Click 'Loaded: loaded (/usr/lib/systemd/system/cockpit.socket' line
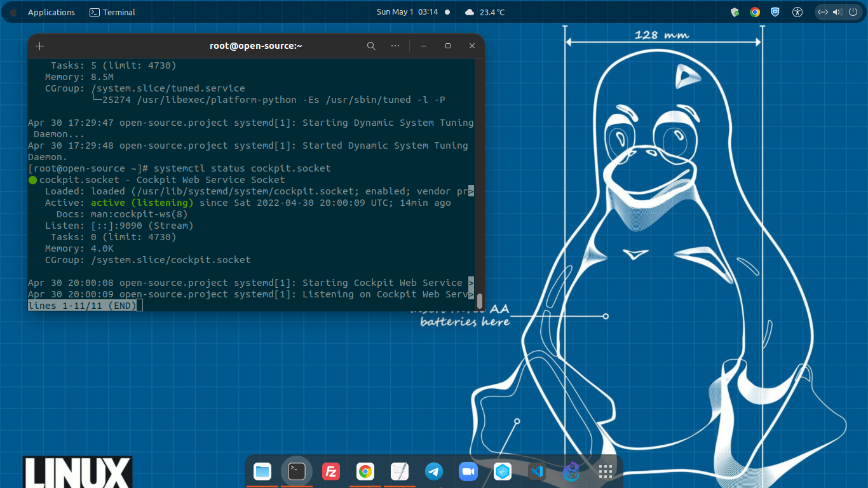 [x=259, y=191]
